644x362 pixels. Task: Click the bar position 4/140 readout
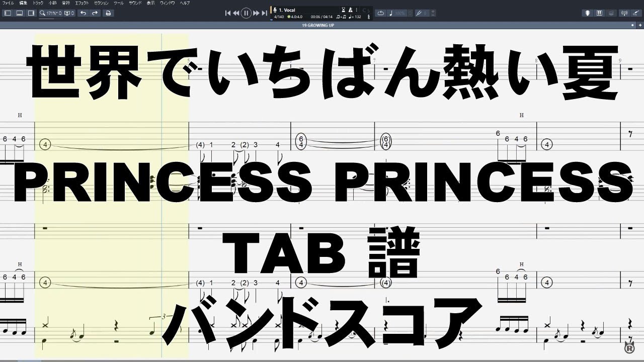coord(279,17)
